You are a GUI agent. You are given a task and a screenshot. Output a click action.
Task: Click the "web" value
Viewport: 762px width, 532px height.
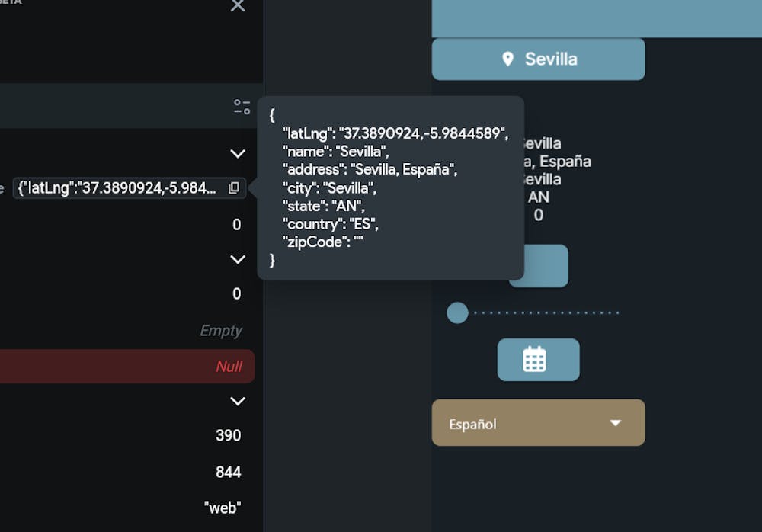click(223, 508)
